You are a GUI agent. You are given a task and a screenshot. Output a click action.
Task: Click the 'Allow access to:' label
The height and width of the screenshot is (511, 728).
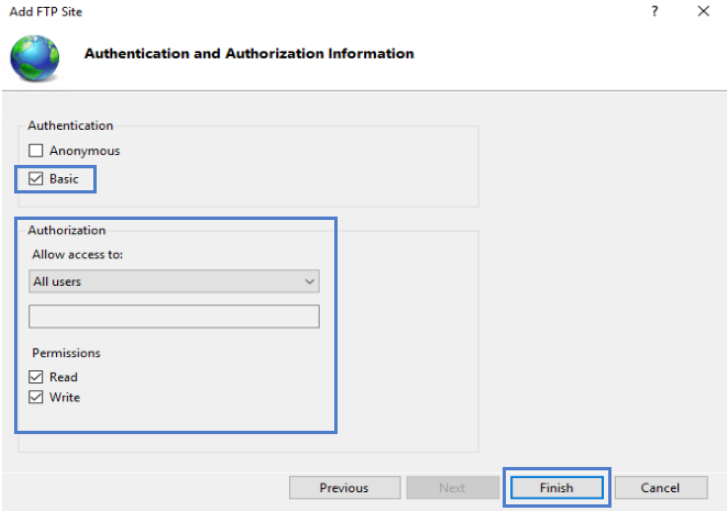78,255
